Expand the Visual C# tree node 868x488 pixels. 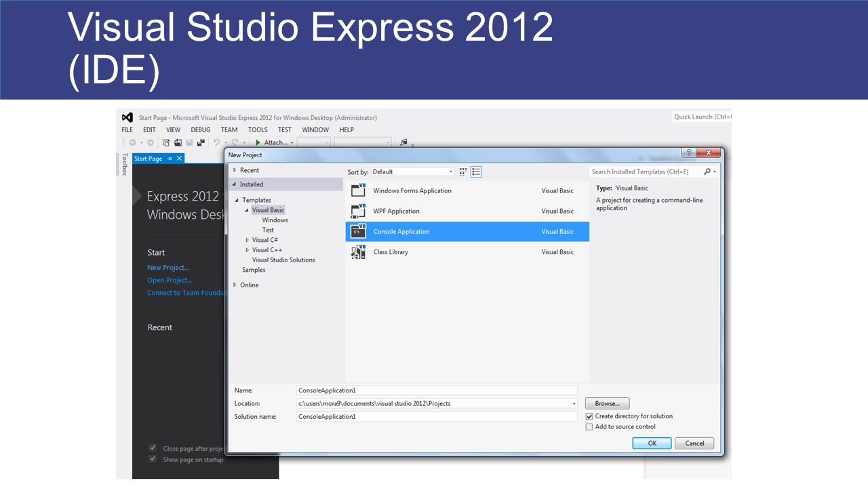pos(247,240)
